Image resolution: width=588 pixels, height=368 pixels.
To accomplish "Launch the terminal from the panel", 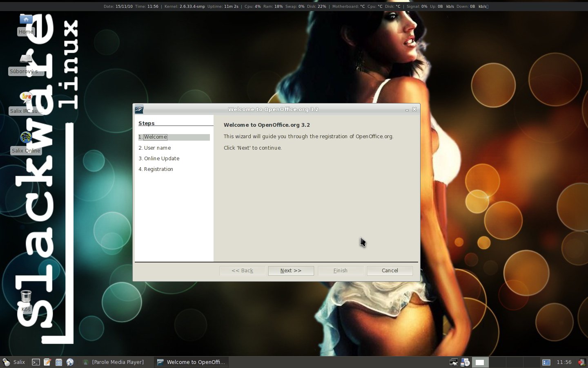I will click(36, 362).
